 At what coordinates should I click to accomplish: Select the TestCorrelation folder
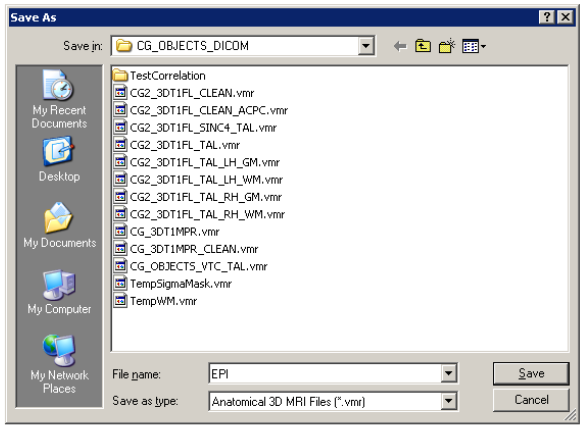pyautogui.click(x=159, y=75)
